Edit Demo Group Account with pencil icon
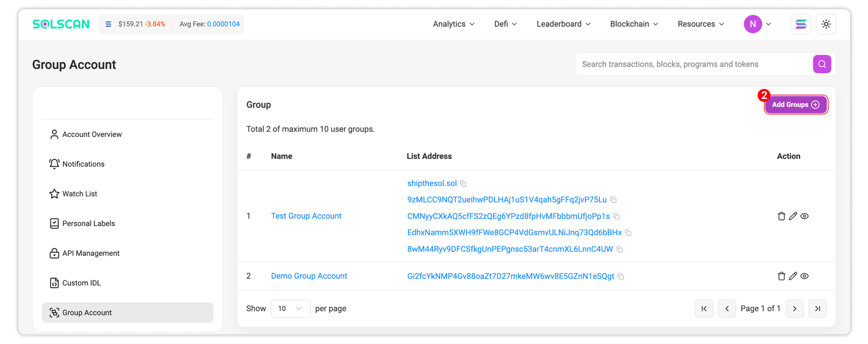868x344 pixels. [793, 276]
